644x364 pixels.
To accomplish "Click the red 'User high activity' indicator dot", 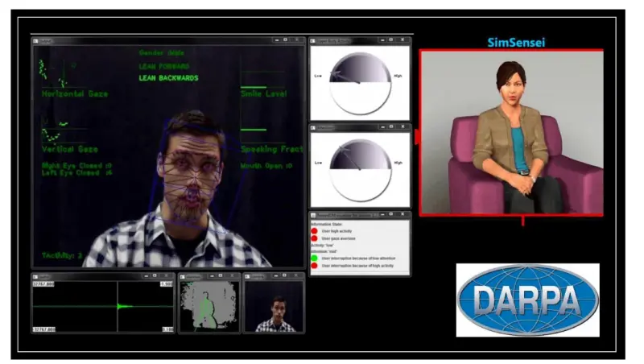I will 314,231.
